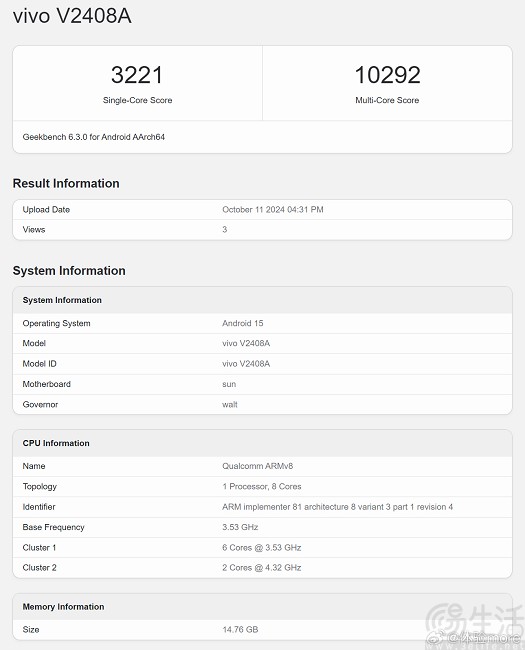
Task: Click Geekbench 6.3.0 for Android AArch64 text
Action: click(x=94, y=137)
